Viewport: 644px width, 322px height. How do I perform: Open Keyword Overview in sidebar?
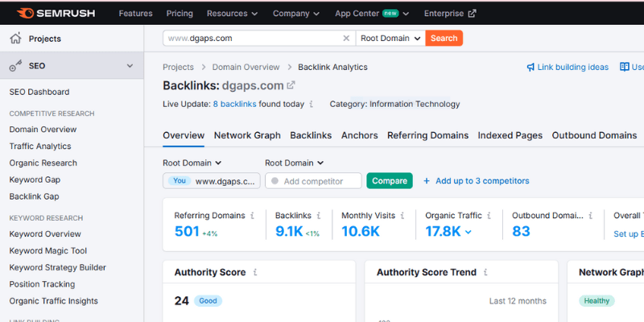pyautogui.click(x=45, y=234)
